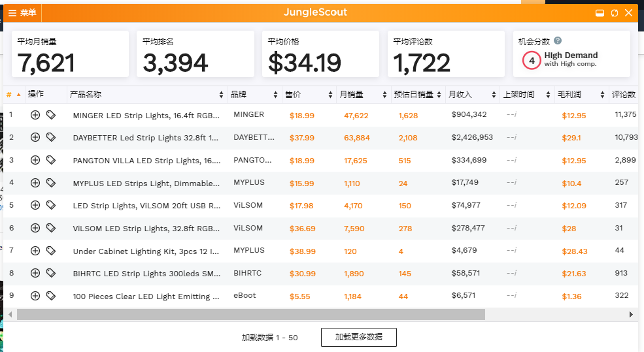
Task: Sort by 月销量 column arrows
Action: [384, 95]
